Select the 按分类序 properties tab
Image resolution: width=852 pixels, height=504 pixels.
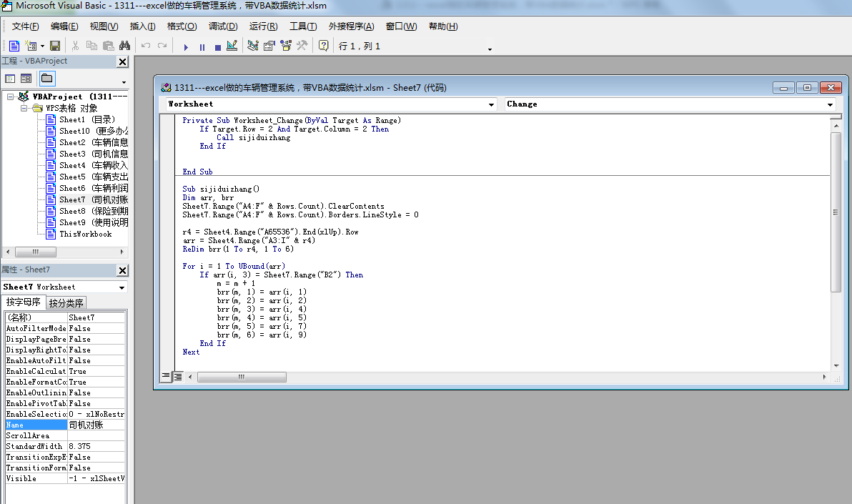pos(66,303)
